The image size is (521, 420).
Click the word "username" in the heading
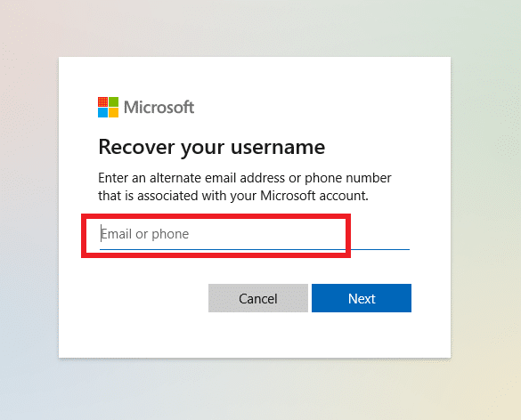(278, 147)
